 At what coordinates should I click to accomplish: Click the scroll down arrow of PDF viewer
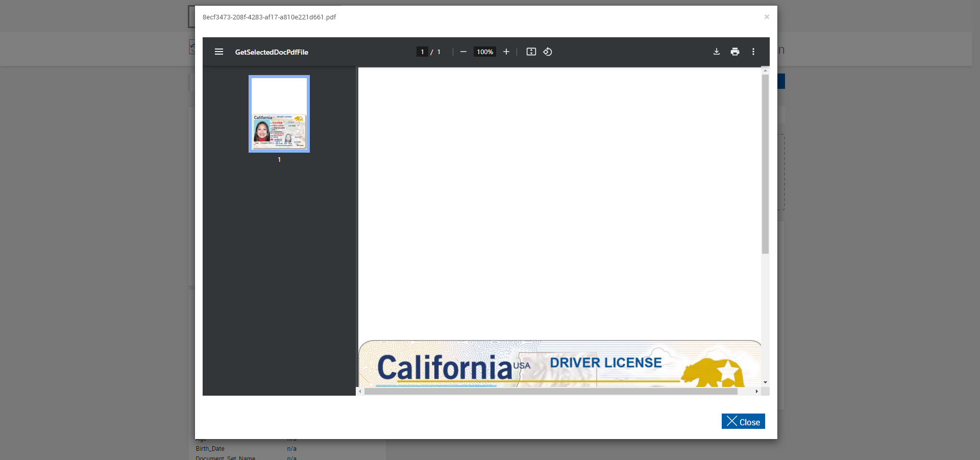pos(765,382)
